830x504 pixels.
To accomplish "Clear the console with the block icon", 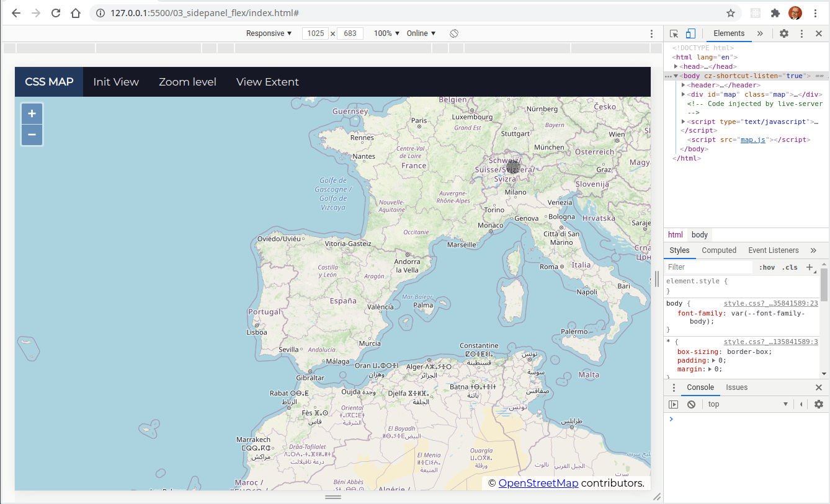I will (x=691, y=404).
